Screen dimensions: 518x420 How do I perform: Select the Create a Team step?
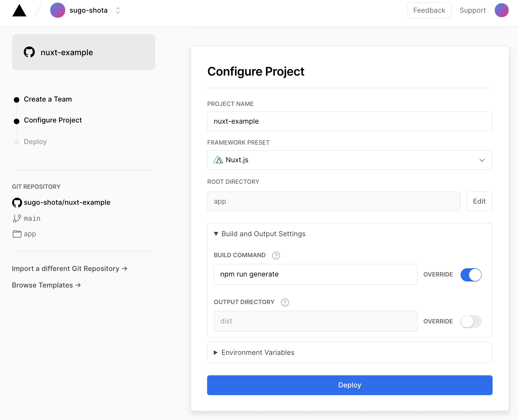click(x=48, y=99)
